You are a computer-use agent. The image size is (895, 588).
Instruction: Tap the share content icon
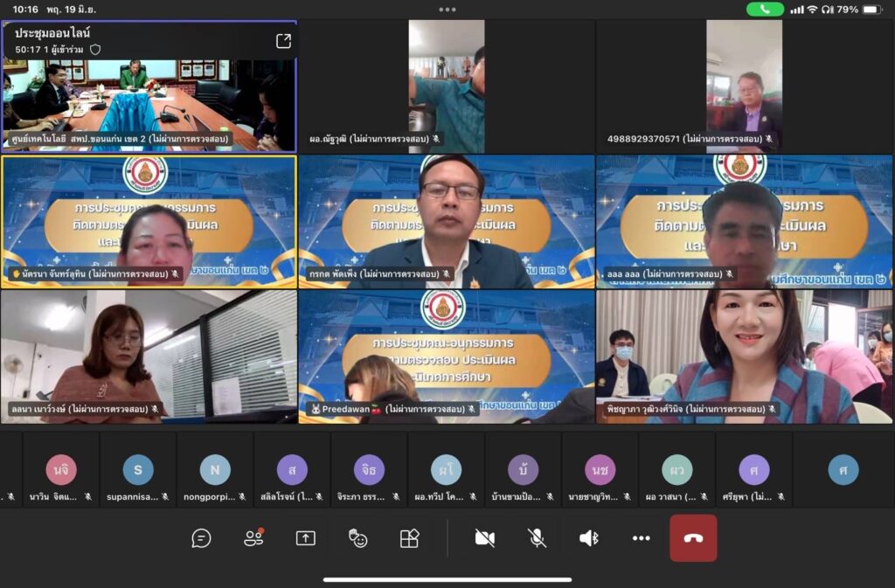coord(305,538)
